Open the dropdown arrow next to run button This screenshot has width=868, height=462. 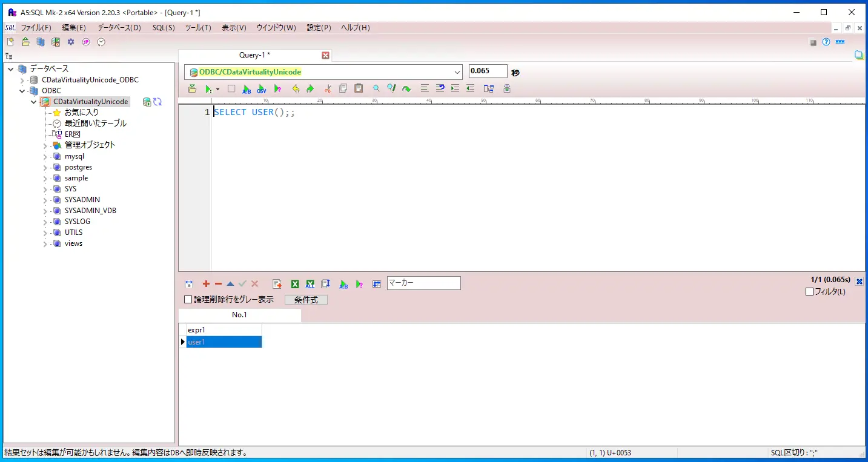(x=217, y=90)
